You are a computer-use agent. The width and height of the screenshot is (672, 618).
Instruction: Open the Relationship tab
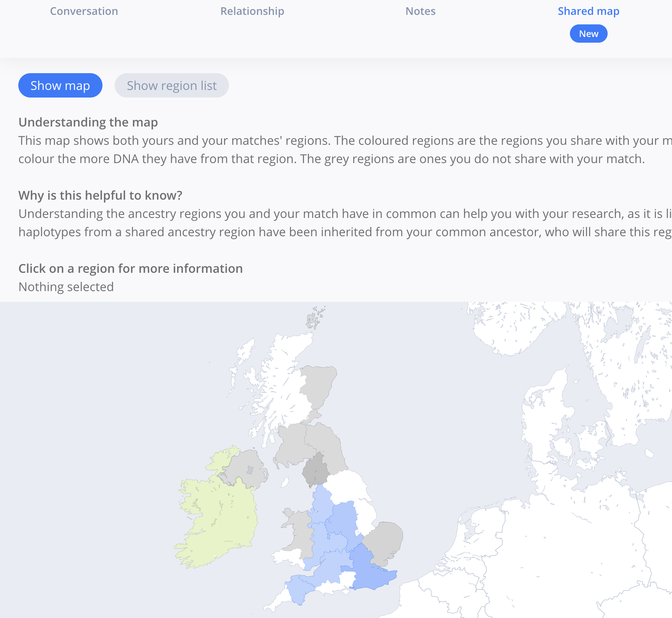[252, 11]
